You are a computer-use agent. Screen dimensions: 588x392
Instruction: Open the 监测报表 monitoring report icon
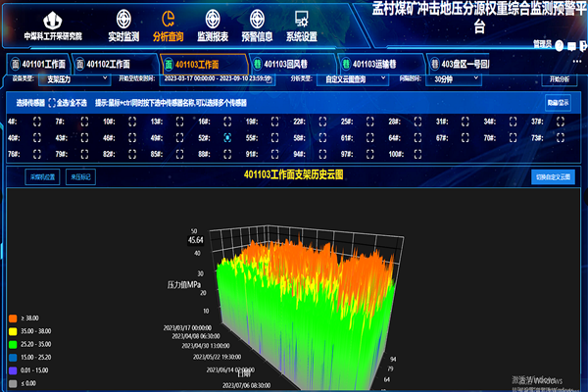click(x=213, y=20)
